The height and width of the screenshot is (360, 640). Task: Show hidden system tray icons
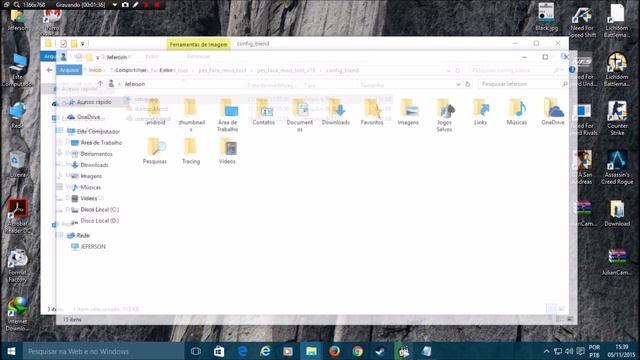point(547,351)
